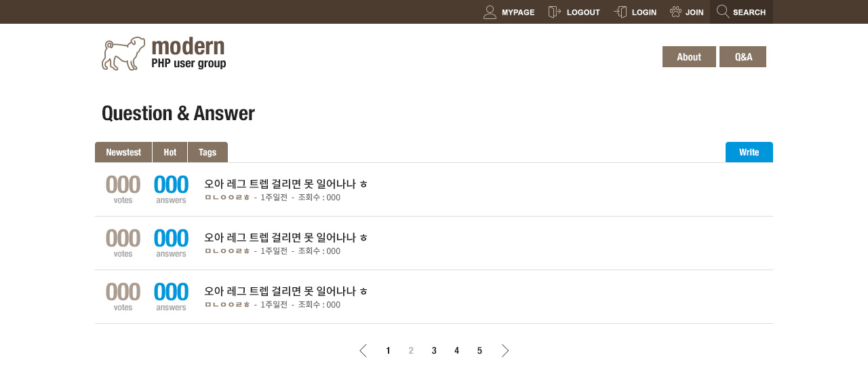Go to page 5
The image size is (868, 389).
pyautogui.click(x=479, y=351)
